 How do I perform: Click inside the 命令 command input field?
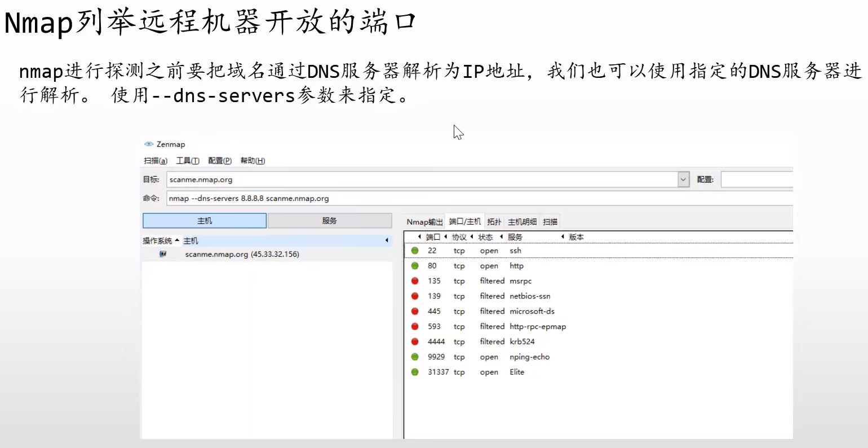[x=338, y=198]
